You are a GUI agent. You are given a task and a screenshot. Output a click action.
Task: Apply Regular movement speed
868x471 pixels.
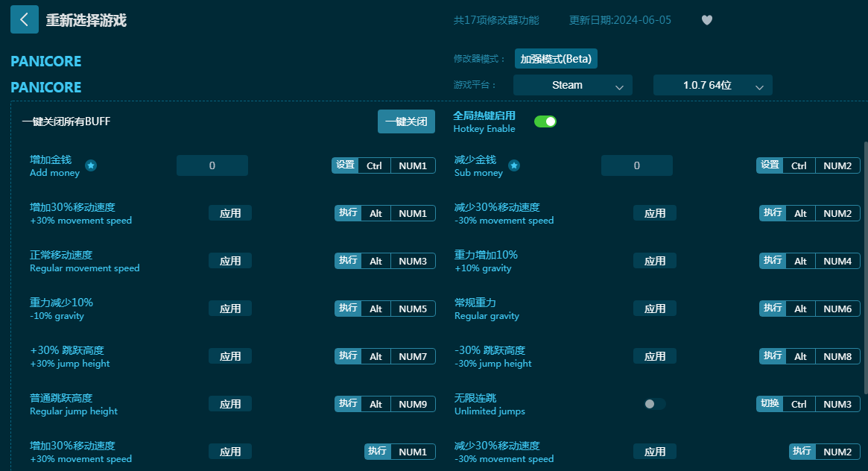[230, 261]
